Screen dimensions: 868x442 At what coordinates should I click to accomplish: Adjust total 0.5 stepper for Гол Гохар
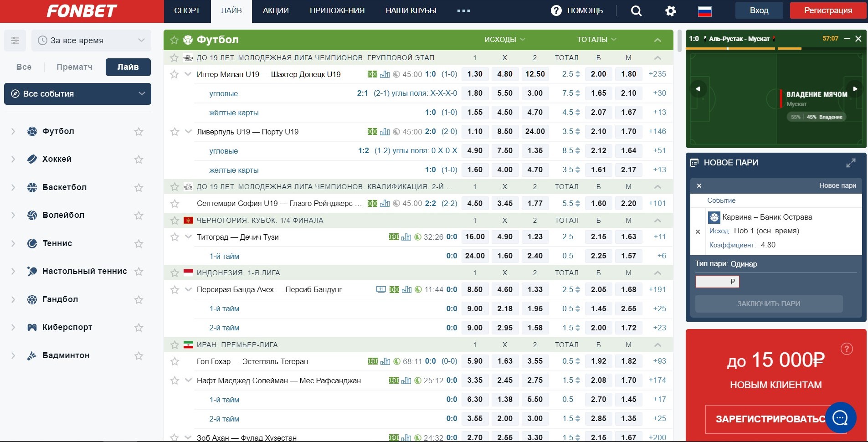pyautogui.click(x=578, y=361)
